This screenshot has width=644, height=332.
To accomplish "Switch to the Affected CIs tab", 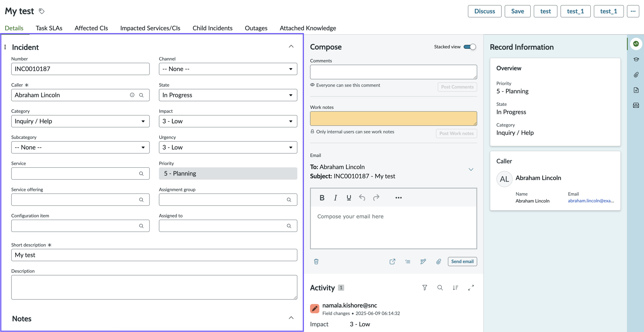I will [91, 28].
